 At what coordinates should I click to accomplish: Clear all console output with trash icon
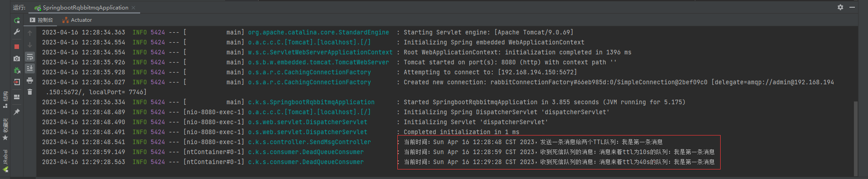tap(30, 92)
